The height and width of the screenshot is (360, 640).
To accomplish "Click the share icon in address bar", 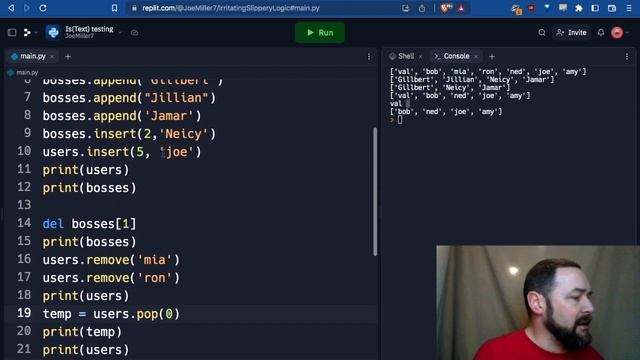I will (422, 8).
